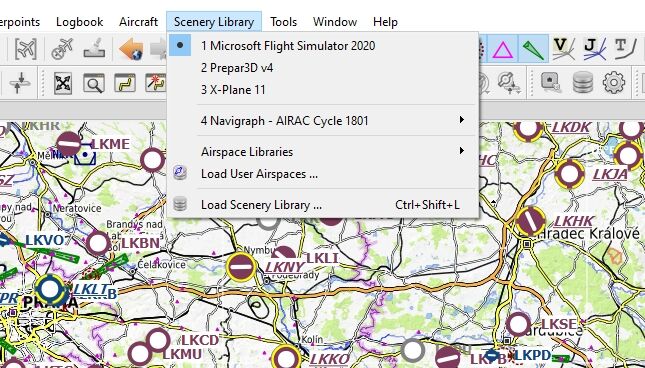Screen dimensions: 645x368
Task: Open the Aircraft menu
Action: tap(138, 22)
